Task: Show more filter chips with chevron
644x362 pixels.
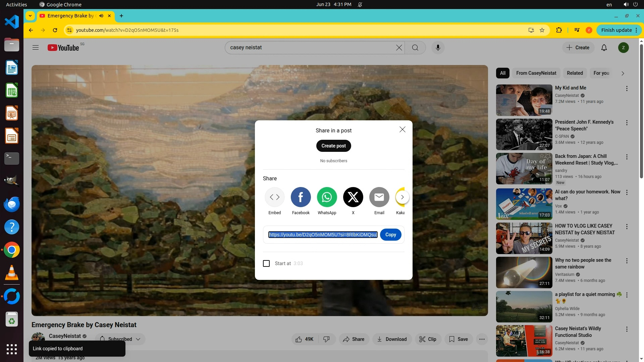Action: point(623,73)
